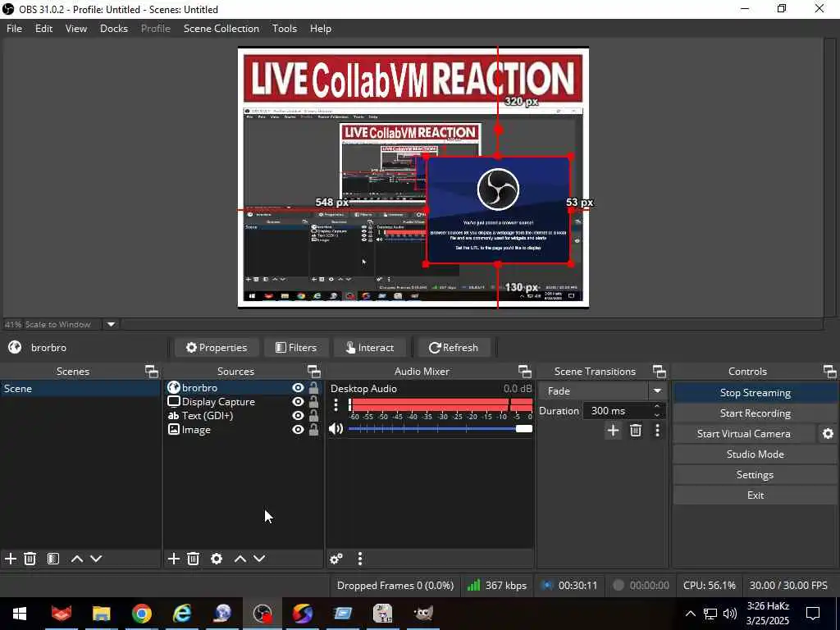Increase transition duration with up stepper

pyautogui.click(x=657, y=407)
